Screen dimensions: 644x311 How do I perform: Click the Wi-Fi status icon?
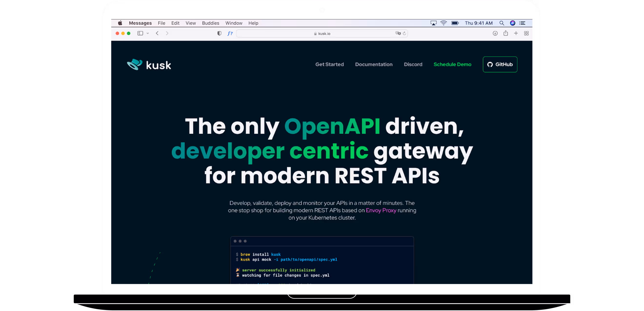click(x=443, y=23)
